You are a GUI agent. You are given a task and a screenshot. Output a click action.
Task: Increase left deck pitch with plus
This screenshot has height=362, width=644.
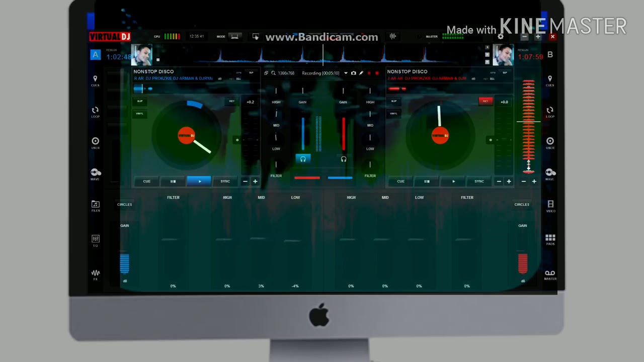click(x=255, y=182)
